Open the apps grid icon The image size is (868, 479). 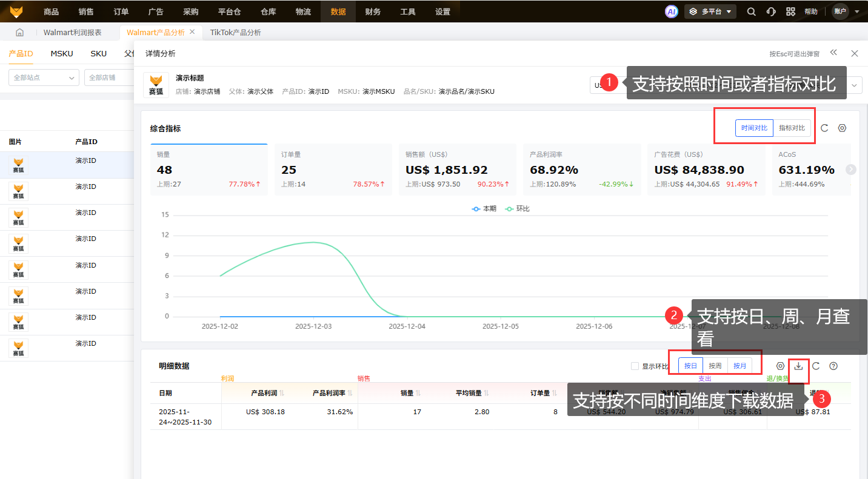pos(790,11)
